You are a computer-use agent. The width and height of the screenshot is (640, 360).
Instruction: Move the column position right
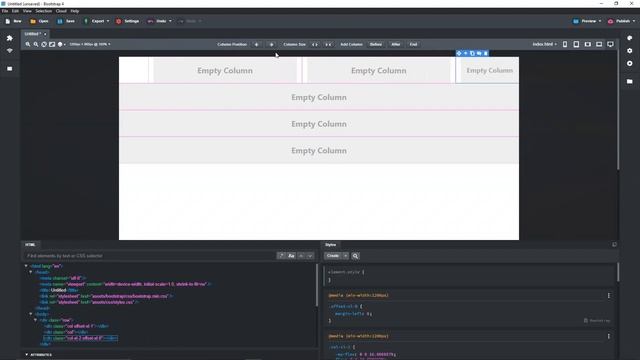pos(271,44)
